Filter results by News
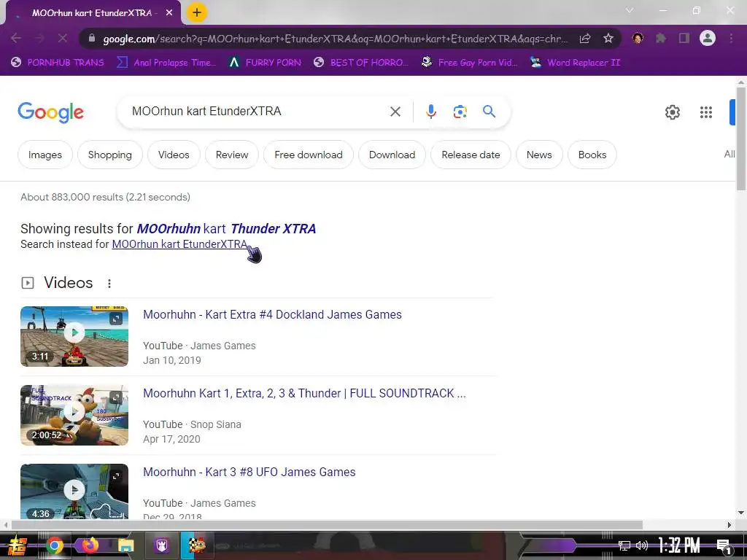 click(539, 155)
